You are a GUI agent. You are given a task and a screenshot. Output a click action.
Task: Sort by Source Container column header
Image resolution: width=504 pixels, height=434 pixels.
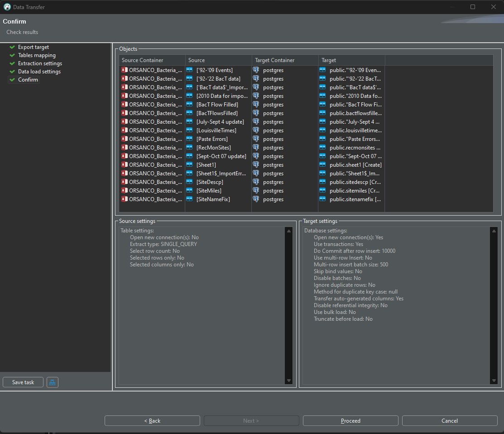pos(152,60)
